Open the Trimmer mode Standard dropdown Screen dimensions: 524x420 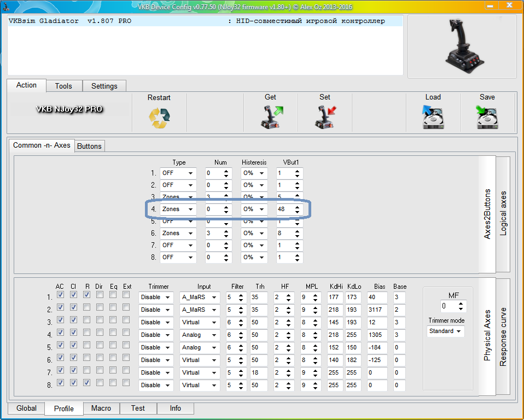tap(445, 331)
